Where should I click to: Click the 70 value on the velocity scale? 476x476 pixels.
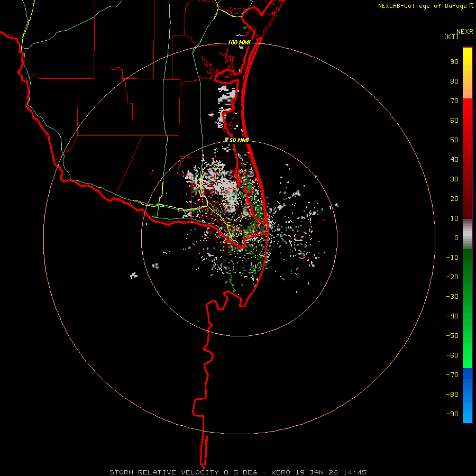click(454, 101)
